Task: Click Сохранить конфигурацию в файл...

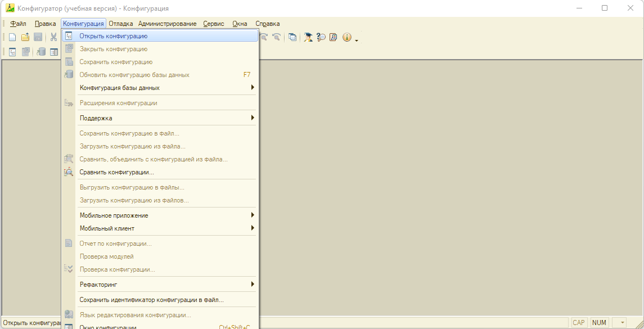Action: click(160, 133)
